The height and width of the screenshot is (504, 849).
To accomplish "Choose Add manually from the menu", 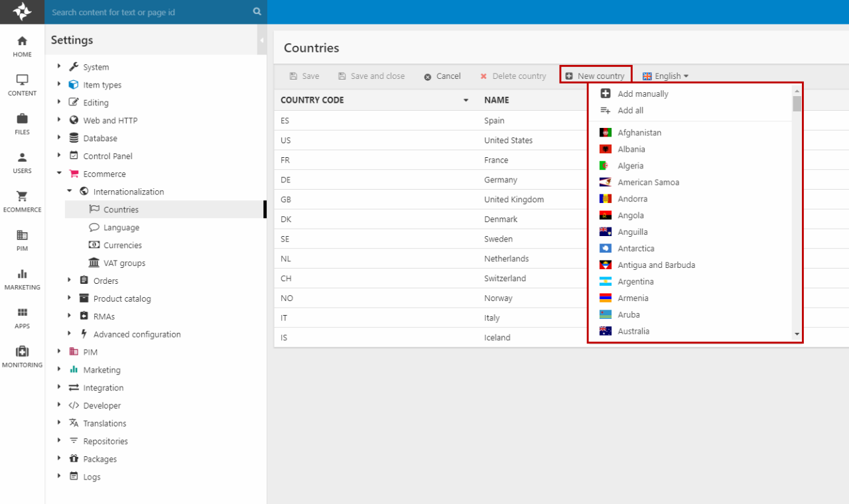I will (x=642, y=94).
